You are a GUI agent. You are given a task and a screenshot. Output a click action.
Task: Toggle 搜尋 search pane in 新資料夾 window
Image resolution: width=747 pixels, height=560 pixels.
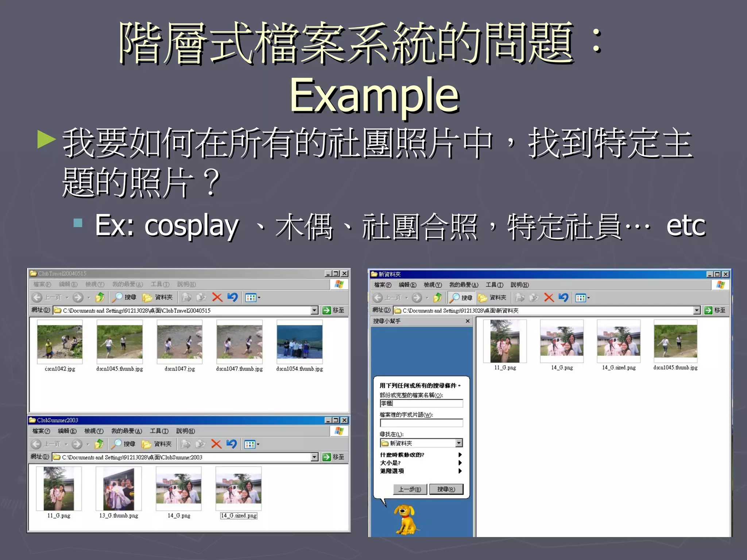pos(461,298)
